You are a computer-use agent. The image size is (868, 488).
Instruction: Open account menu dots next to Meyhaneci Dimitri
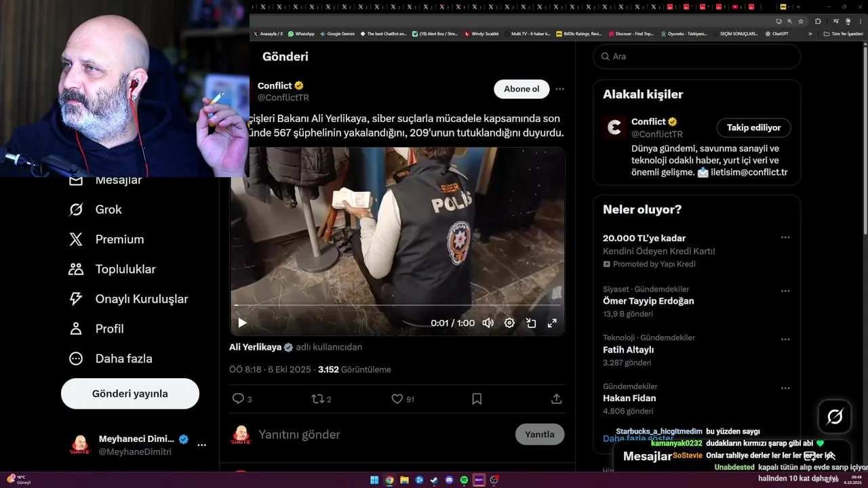[201, 445]
